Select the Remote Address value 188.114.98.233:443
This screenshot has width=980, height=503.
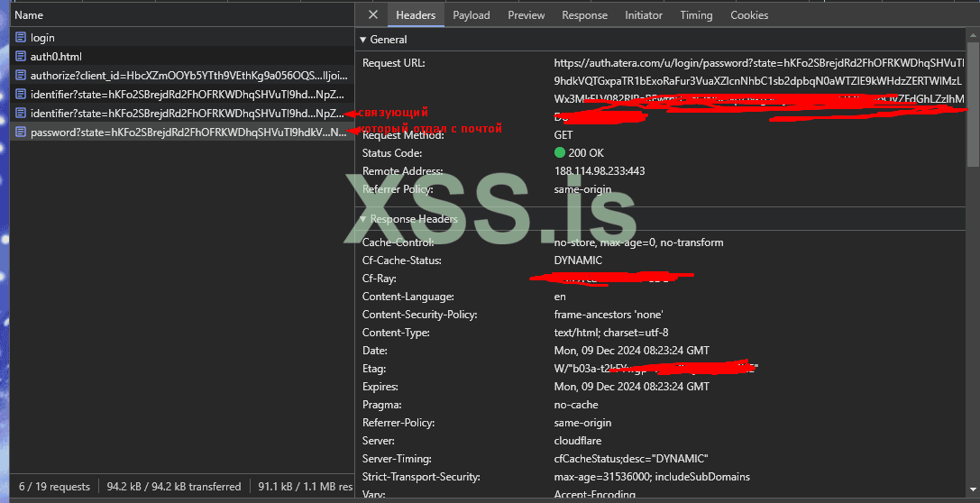coord(600,170)
